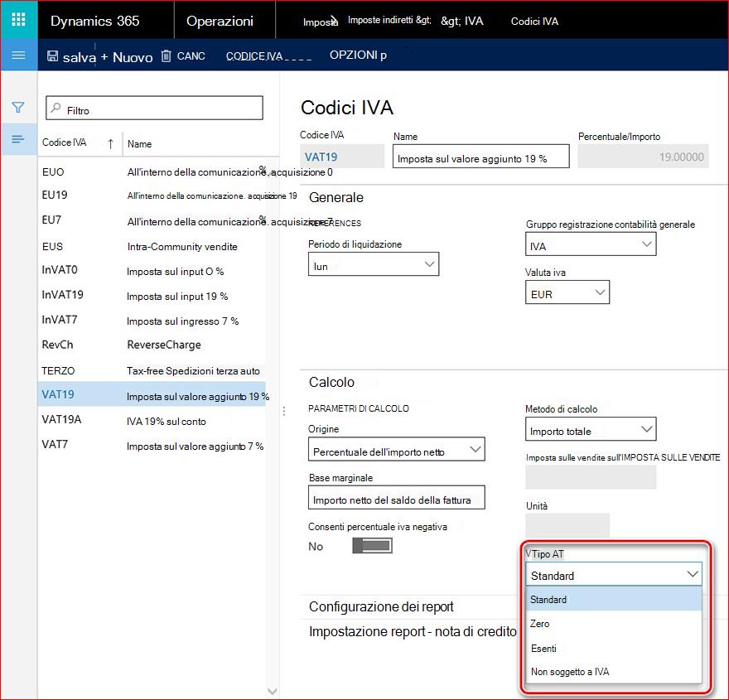Open the Origine dropdown
Screen dimensions: 729x700
(x=397, y=449)
